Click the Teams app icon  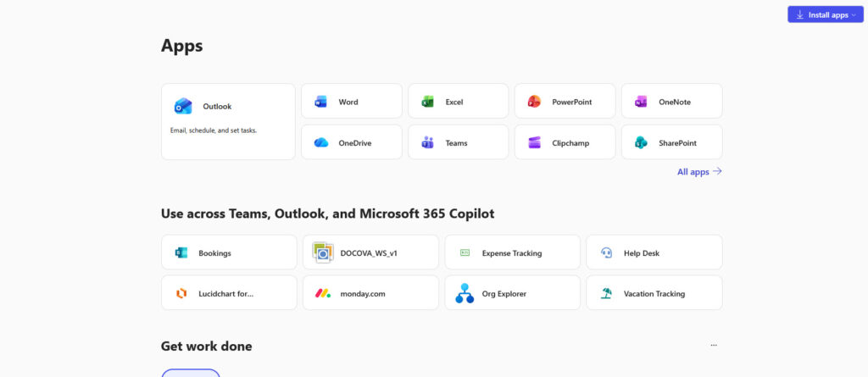click(x=427, y=142)
